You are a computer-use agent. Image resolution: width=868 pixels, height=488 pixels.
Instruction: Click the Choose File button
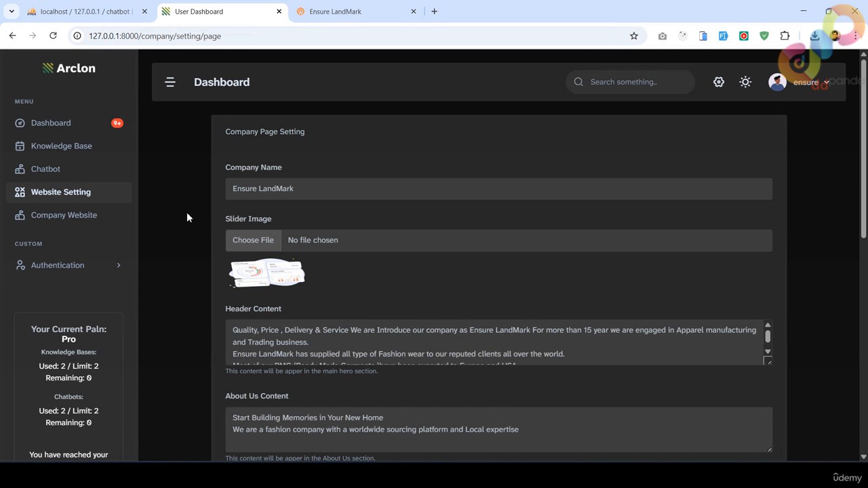click(253, 240)
